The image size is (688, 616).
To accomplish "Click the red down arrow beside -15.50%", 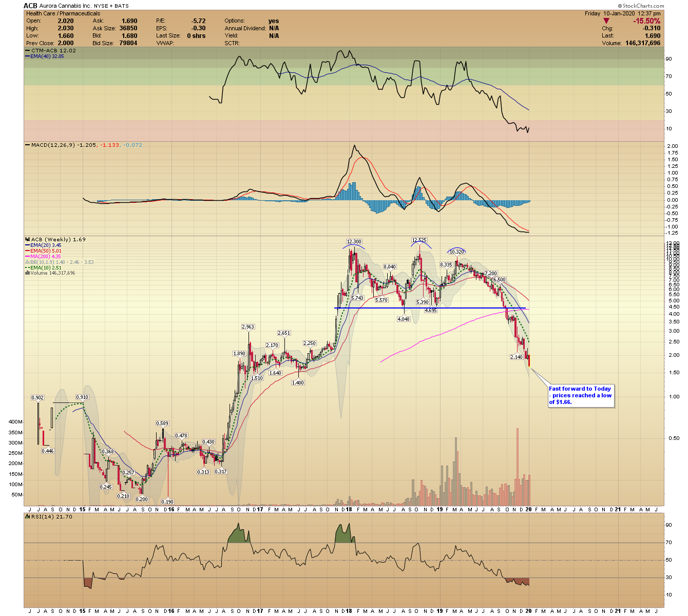I will [x=606, y=21].
